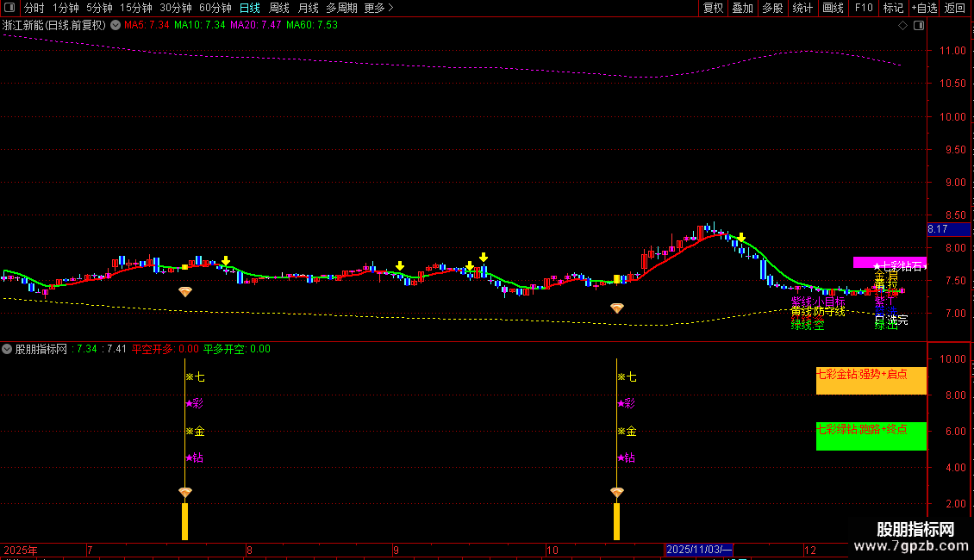Image resolution: width=974 pixels, height=560 pixels.
Task: Toggle the left sidebar panel icon
Action: tap(9, 8)
